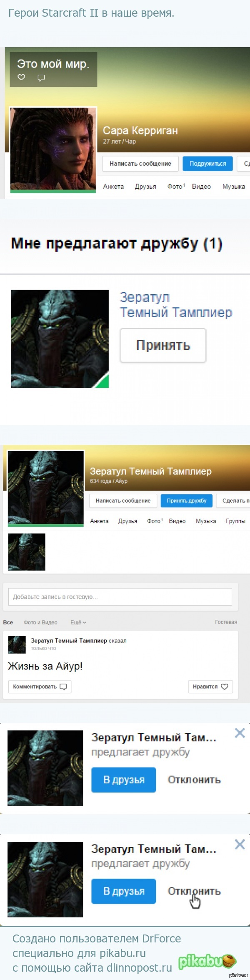Open the Фото tab on Зератул's profile
Image resolution: width=250 pixels, height=980 pixels.
[x=155, y=521]
